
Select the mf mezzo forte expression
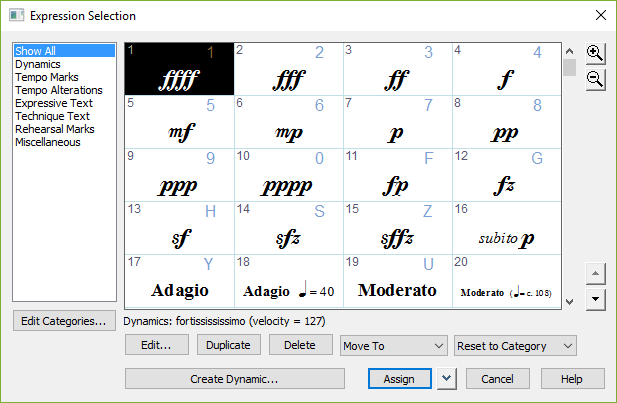click(x=179, y=122)
